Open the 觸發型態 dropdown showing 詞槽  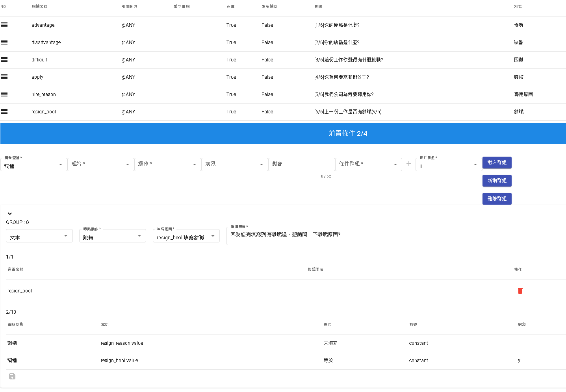(34, 165)
